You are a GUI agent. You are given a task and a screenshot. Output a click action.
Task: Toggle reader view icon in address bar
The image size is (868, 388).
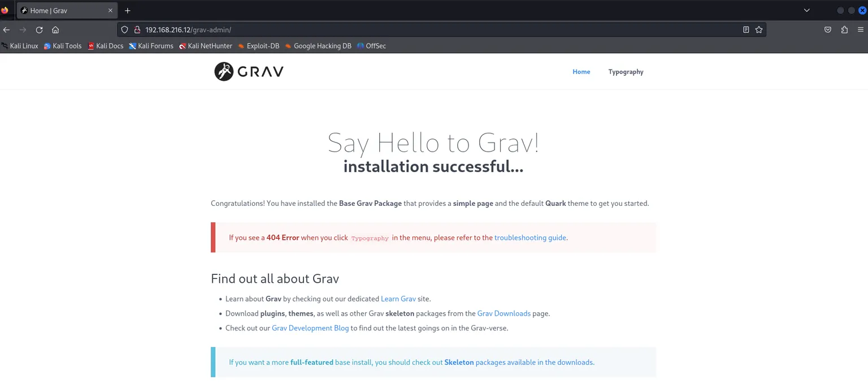(x=746, y=30)
